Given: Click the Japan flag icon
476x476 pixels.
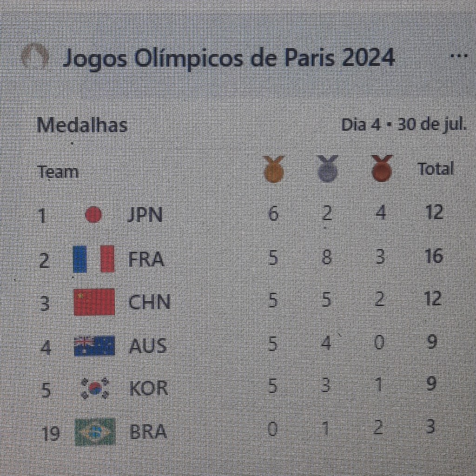Looking at the screenshot, I should [x=93, y=215].
